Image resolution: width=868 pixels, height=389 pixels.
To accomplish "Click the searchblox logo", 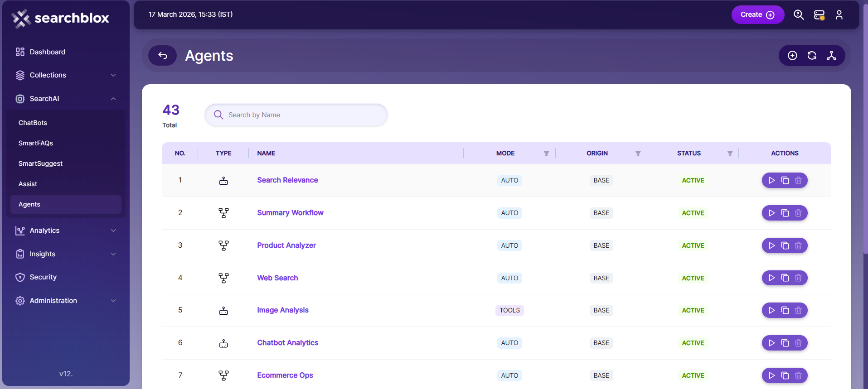I will pos(60,18).
